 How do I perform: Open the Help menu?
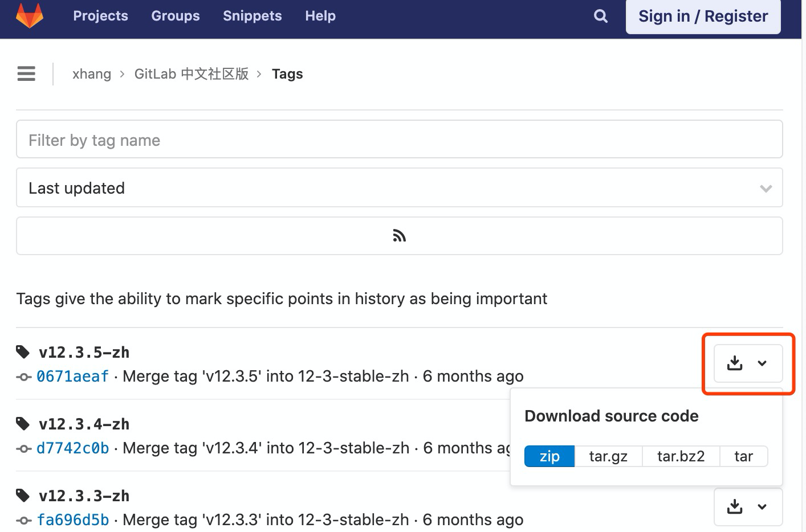(320, 16)
